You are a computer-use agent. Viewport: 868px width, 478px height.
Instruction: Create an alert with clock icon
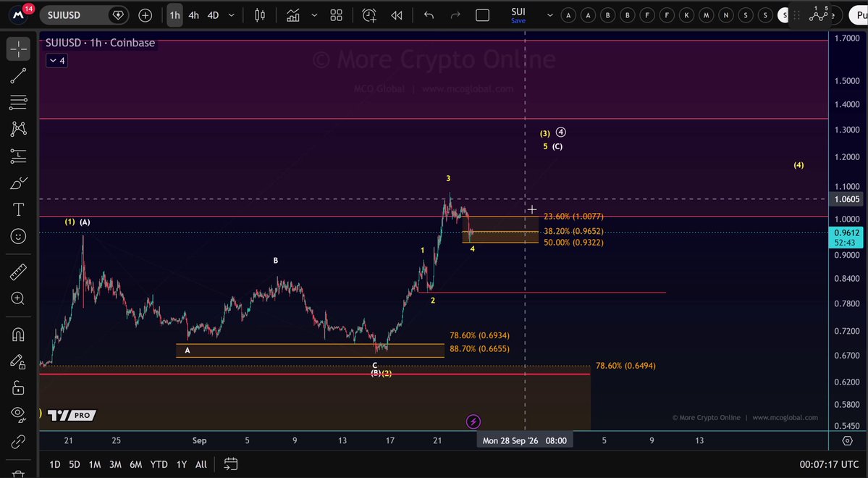(x=369, y=15)
